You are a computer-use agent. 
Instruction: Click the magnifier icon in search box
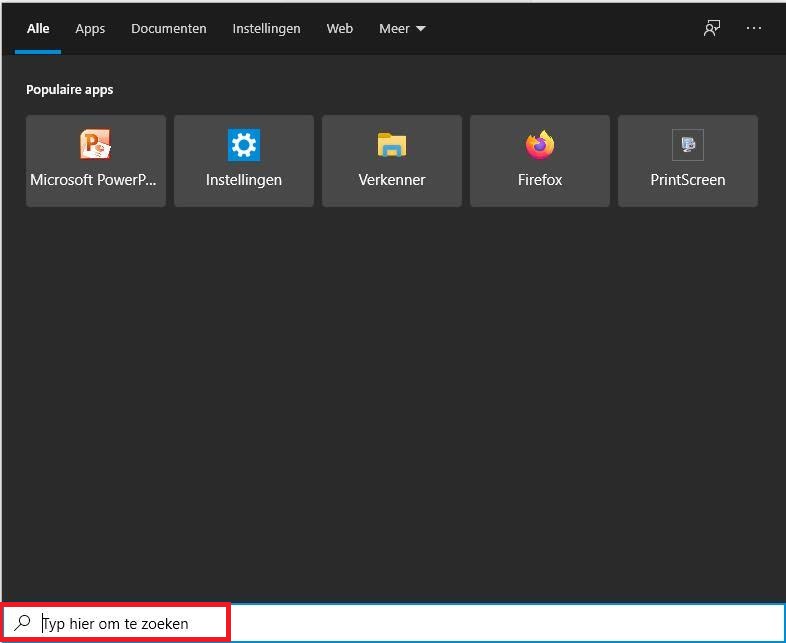coord(23,623)
